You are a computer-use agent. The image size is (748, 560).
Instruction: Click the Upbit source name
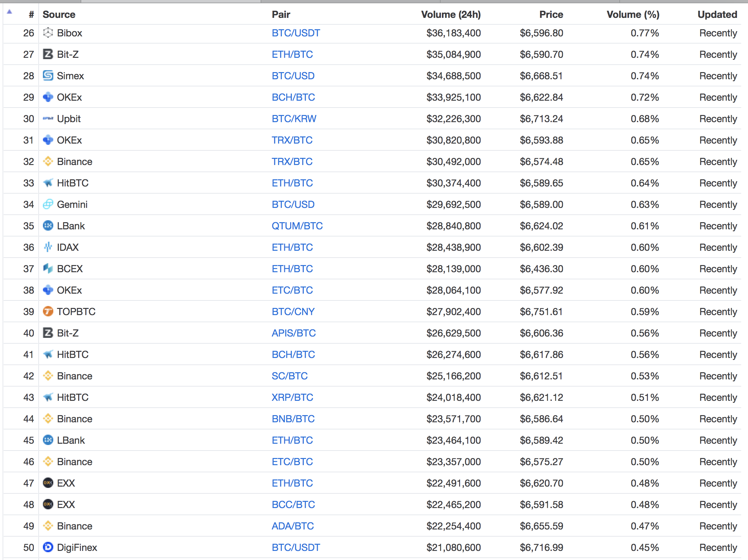pyautogui.click(x=69, y=119)
